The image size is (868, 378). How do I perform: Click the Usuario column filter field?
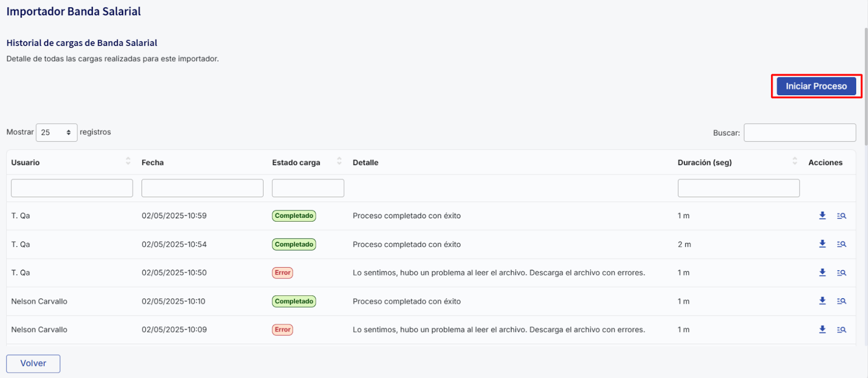tap(72, 188)
